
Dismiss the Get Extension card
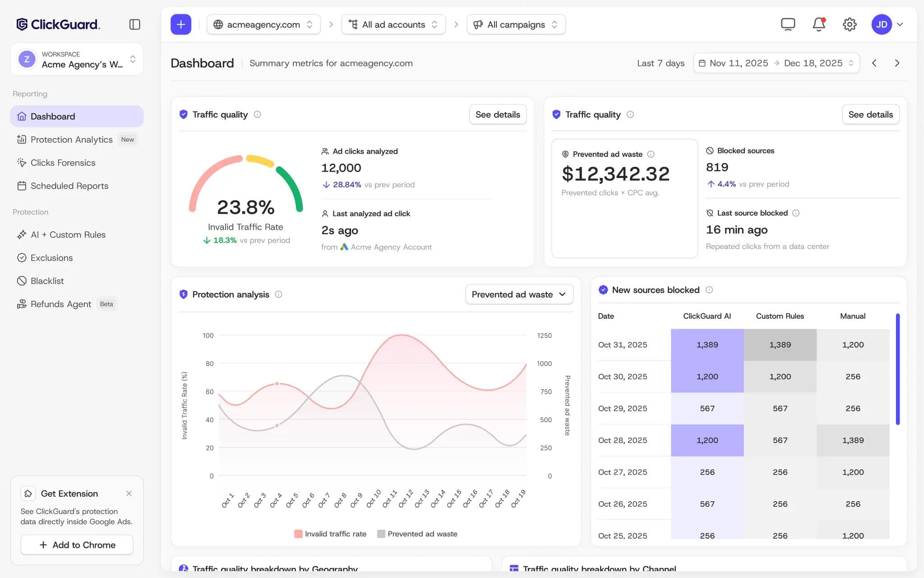pyautogui.click(x=129, y=494)
